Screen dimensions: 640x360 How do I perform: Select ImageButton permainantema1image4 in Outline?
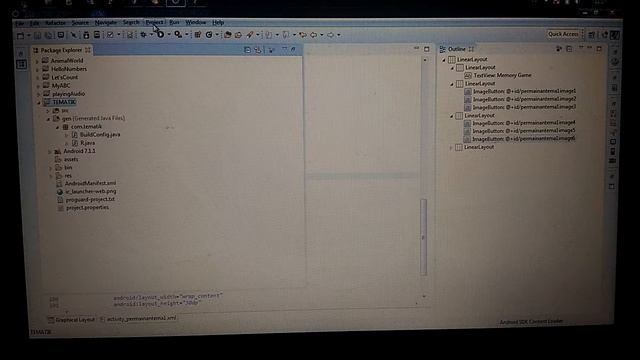(x=524, y=123)
